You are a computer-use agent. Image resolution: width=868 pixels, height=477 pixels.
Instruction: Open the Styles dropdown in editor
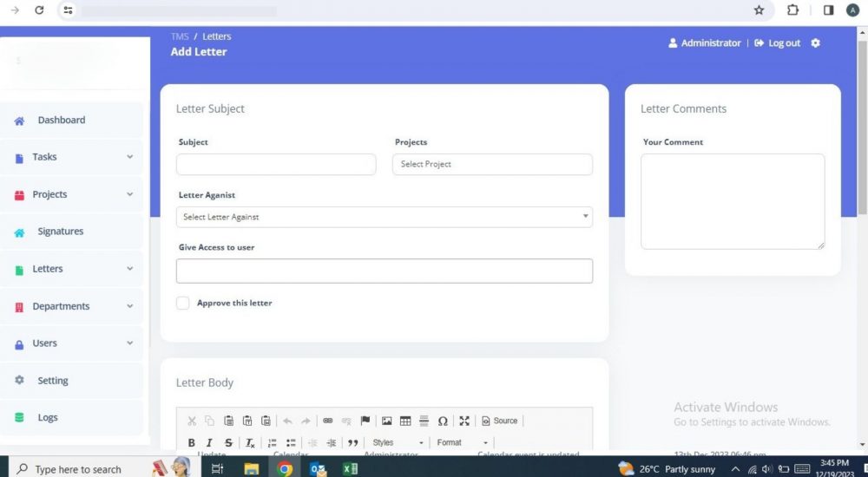coord(398,443)
